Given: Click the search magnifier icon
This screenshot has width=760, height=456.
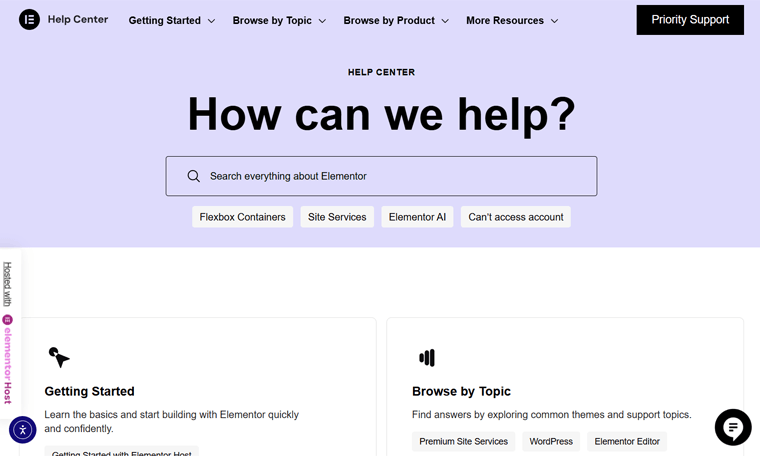Looking at the screenshot, I should 193,176.
